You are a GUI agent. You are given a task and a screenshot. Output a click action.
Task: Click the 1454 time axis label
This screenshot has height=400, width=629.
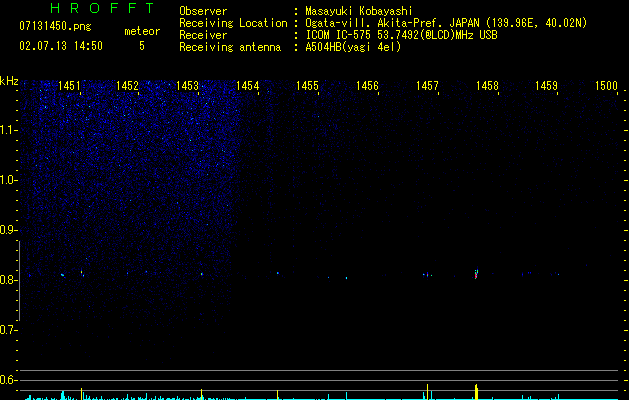(x=248, y=86)
